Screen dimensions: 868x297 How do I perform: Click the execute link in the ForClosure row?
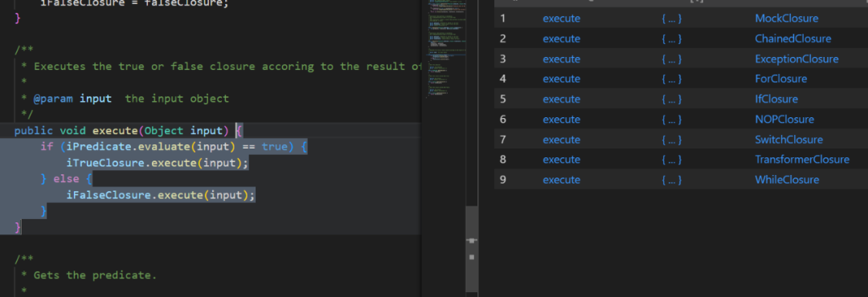pos(561,79)
